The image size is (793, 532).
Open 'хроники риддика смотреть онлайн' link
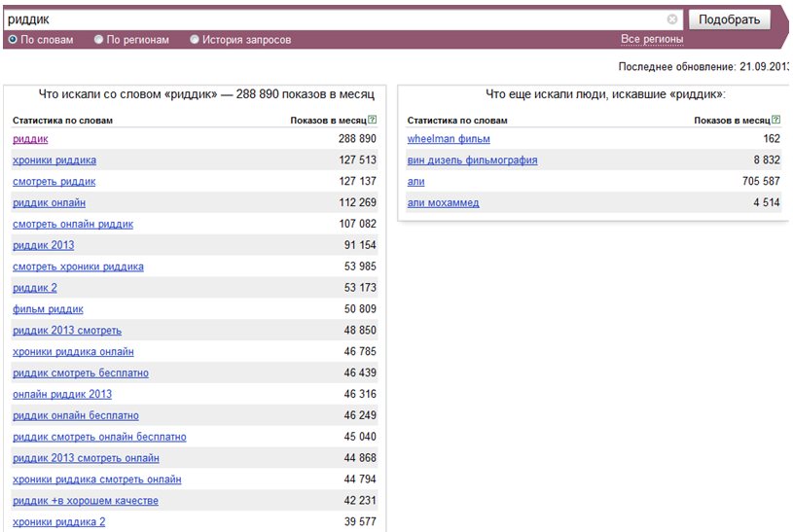coord(97,479)
